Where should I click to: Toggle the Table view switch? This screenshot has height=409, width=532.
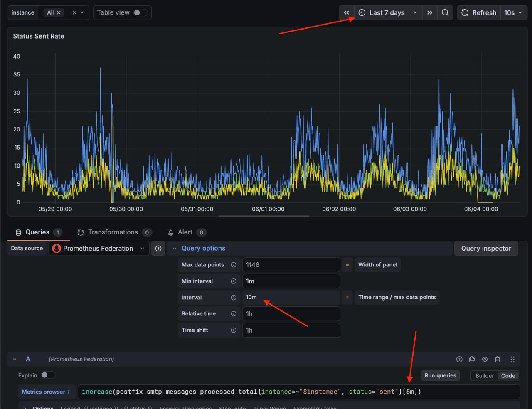click(x=140, y=13)
